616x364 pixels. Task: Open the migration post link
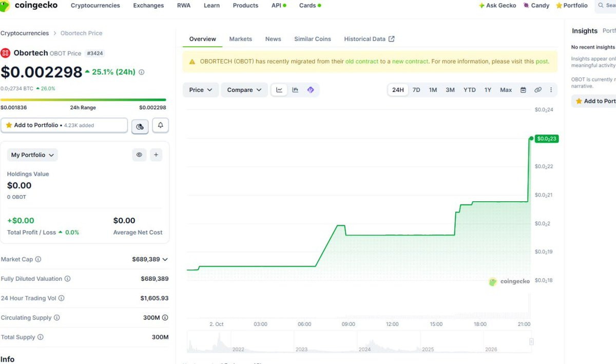click(542, 61)
